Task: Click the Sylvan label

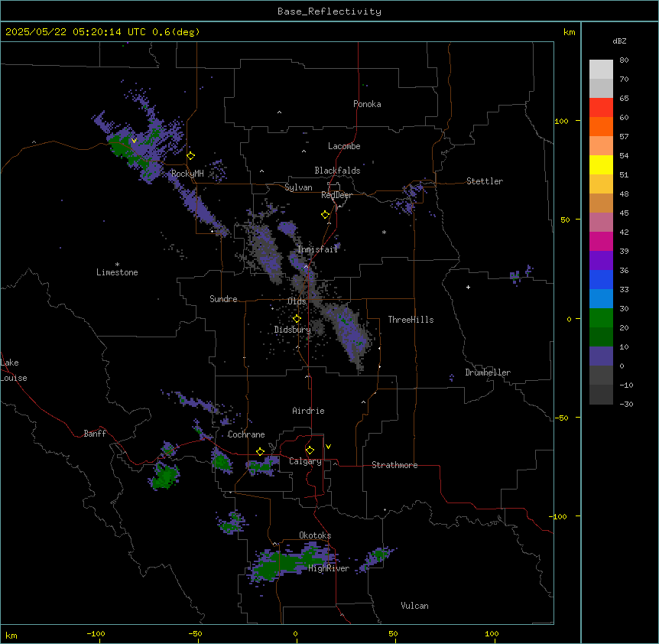Action: pyautogui.click(x=298, y=187)
